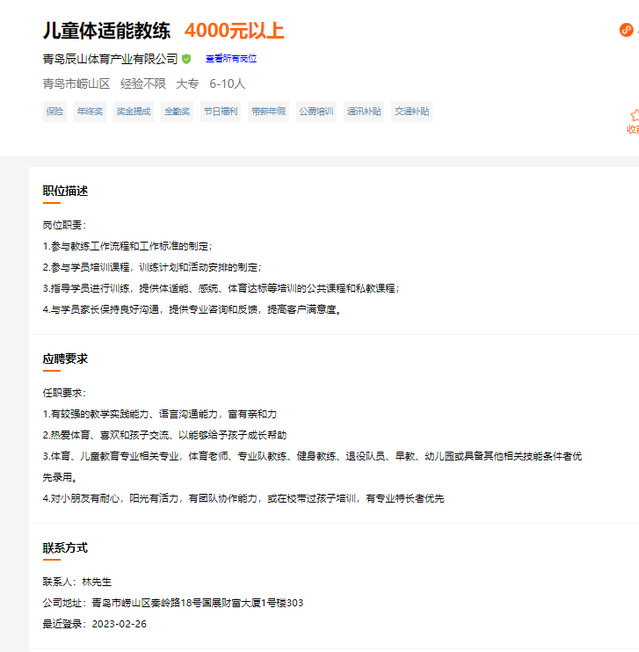This screenshot has height=652, width=639.
Task: Click the 带薪年假 benefit tag
Action: pyautogui.click(x=268, y=111)
